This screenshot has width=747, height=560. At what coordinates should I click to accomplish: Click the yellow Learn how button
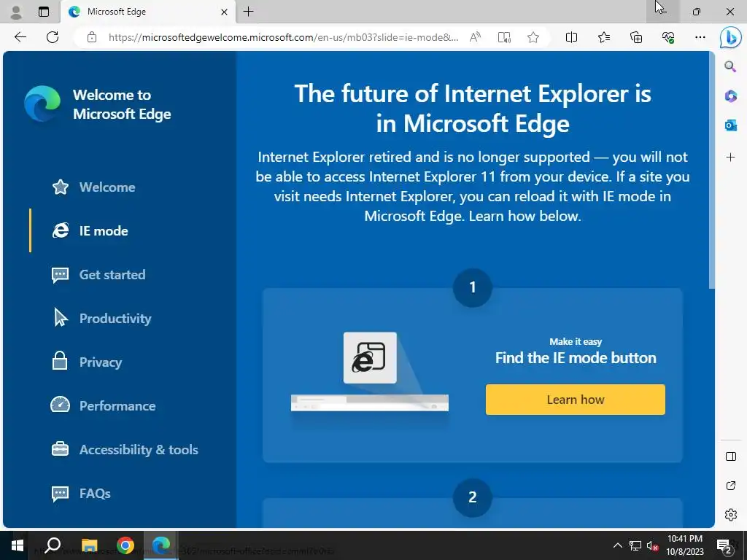[576, 400]
